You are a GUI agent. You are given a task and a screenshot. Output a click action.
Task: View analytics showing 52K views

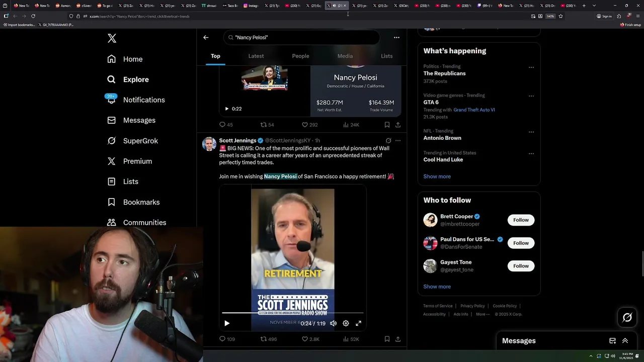point(351,339)
